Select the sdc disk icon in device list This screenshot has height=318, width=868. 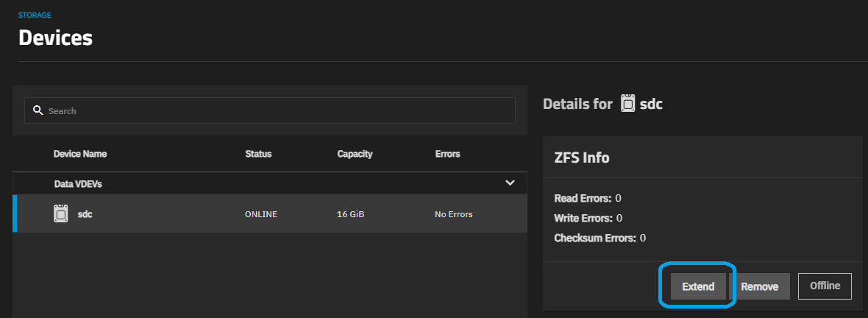(x=61, y=213)
